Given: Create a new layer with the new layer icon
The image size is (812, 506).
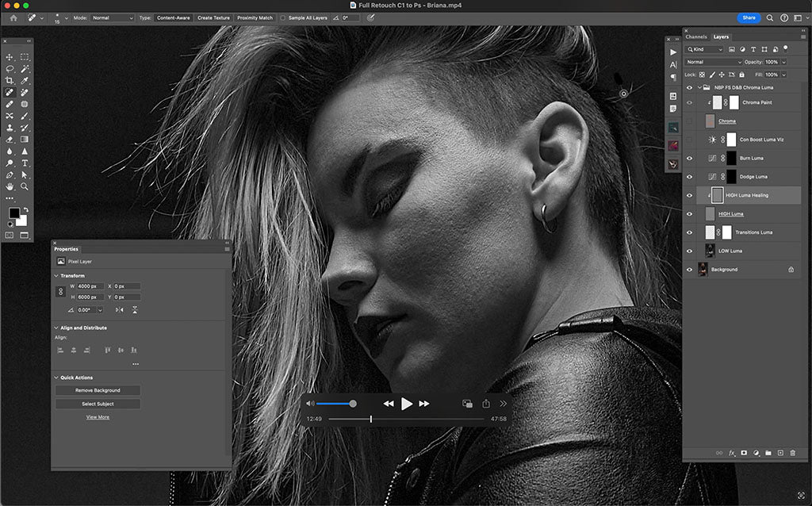Looking at the screenshot, I should pyautogui.click(x=780, y=453).
